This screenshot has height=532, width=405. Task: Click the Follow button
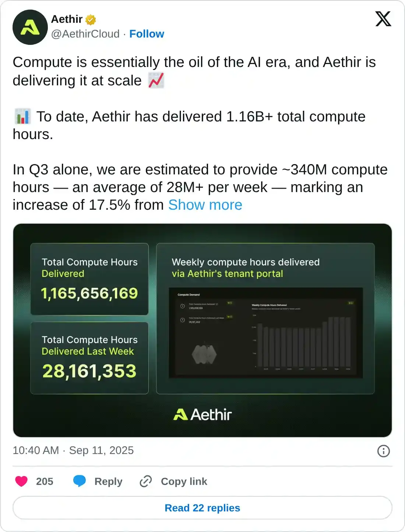point(147,34)
